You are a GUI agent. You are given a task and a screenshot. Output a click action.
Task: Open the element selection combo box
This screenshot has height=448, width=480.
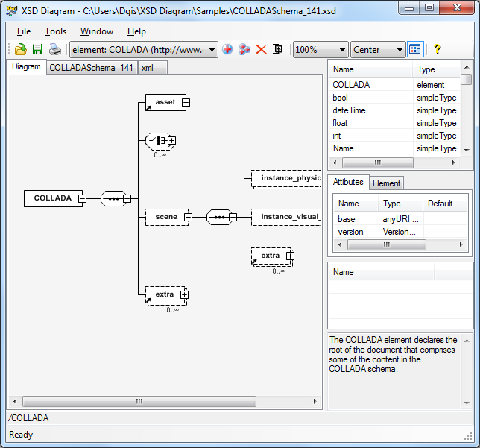point(212,50)
